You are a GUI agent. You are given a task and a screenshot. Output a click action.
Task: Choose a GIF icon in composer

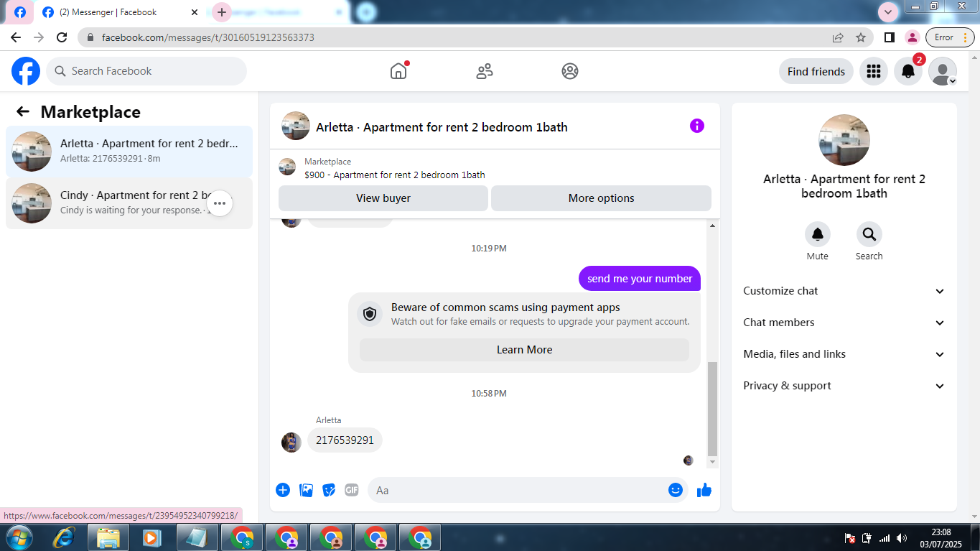pyautogui.click(x=351, y=490)
